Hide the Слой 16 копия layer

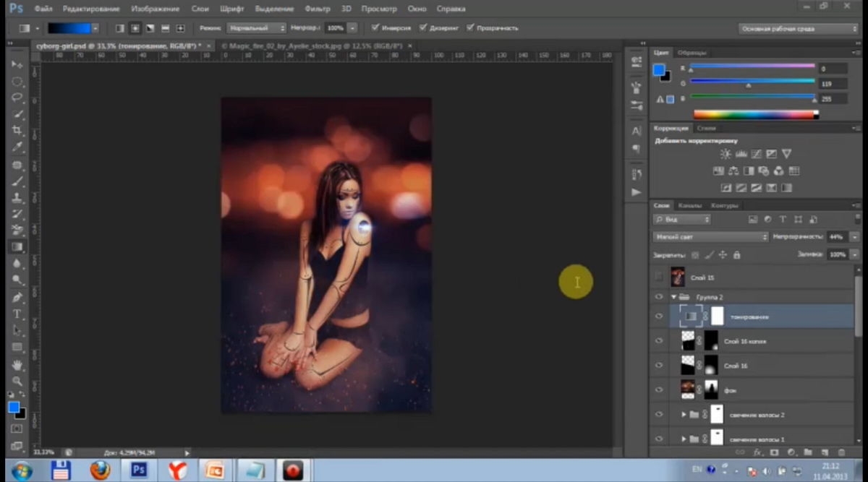[x=658, y=341]
